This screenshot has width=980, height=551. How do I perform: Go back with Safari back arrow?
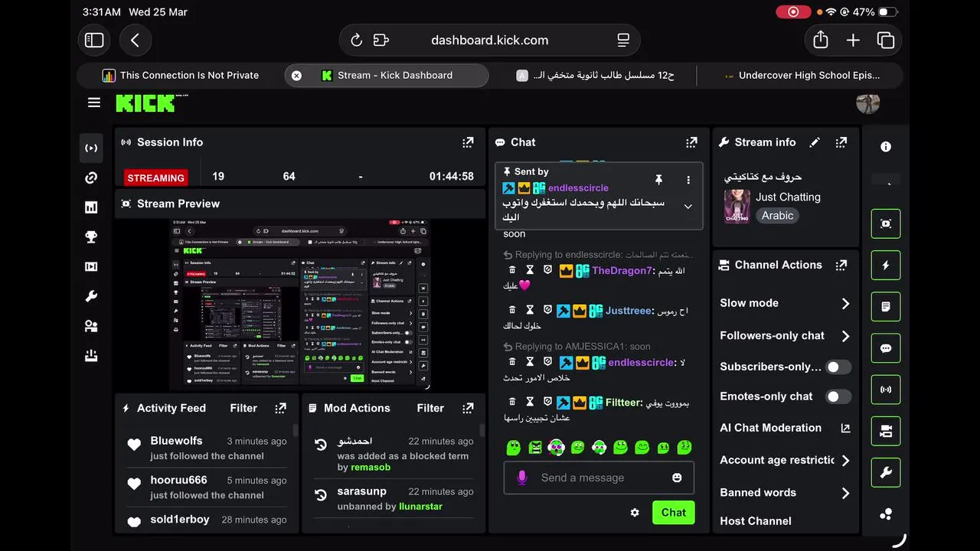point(136,41)
